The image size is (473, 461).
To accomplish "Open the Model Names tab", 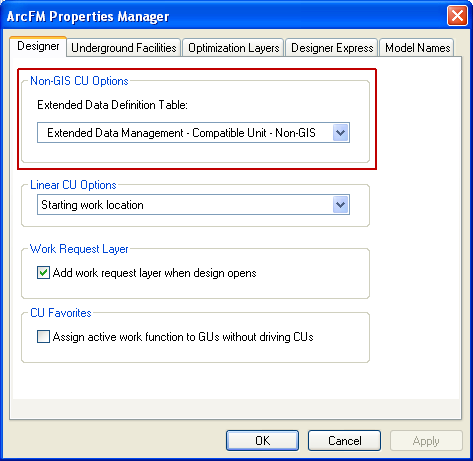I will [417, 48].
